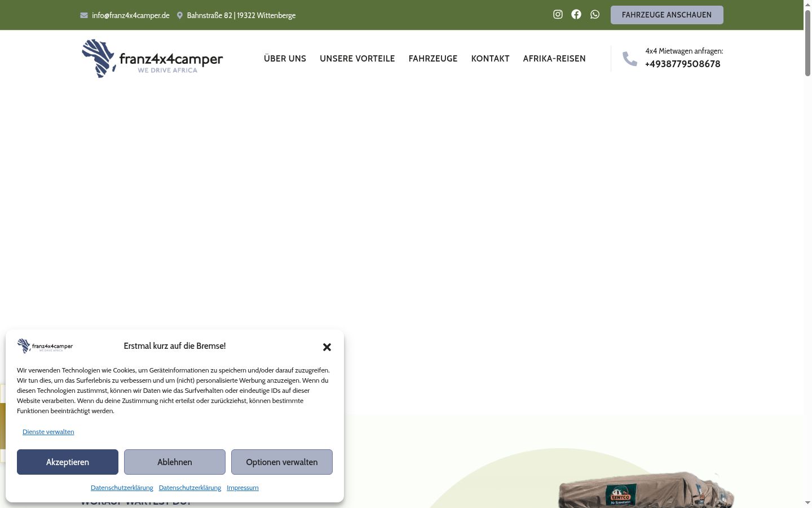Accept cookies with the Akzeptieren button

tap(68, 462)
